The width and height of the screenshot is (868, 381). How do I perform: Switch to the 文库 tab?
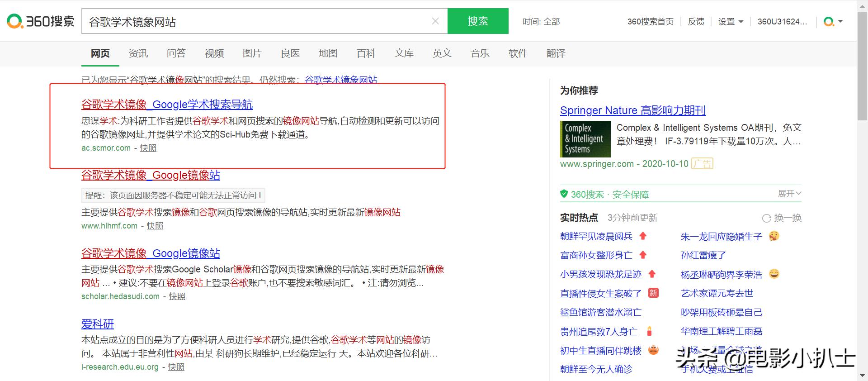pos(404,53)
